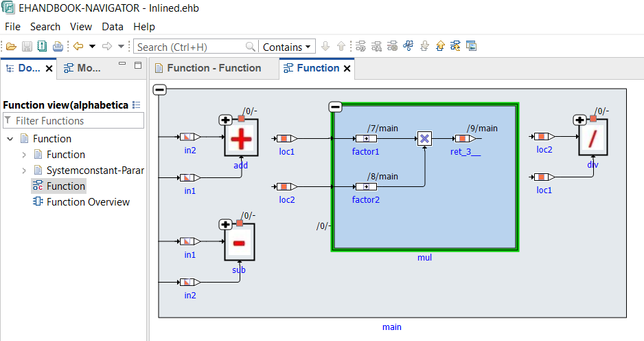Click the Back navigation arrow
The height and width of the screenshot is (341, 644).
[x=78, y=47]
